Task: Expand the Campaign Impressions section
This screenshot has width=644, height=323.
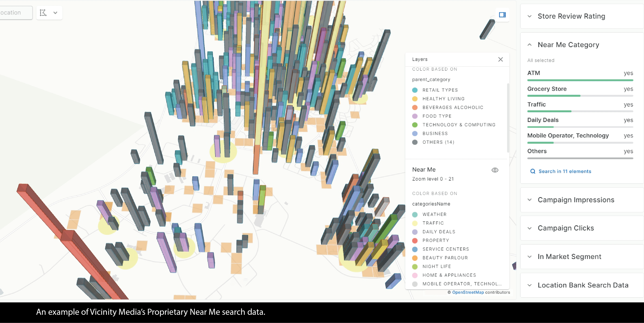Action: tap(530, 200)
